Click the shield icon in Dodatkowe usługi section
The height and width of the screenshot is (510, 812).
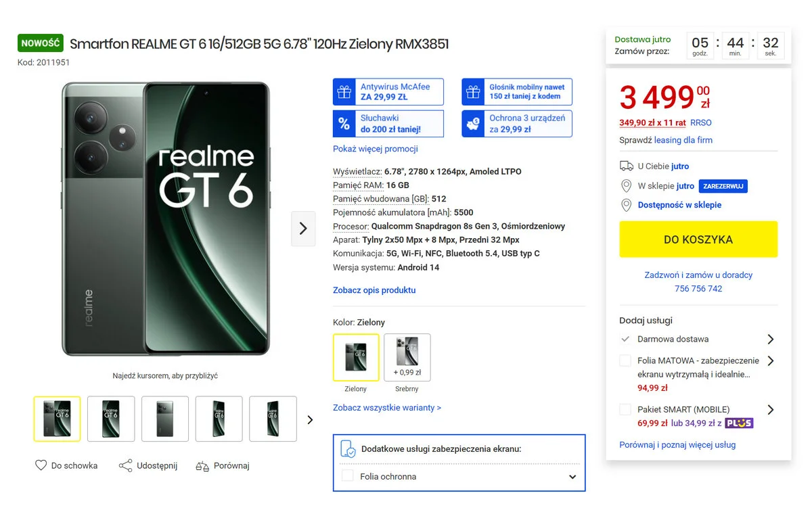(x=348, y=448)
